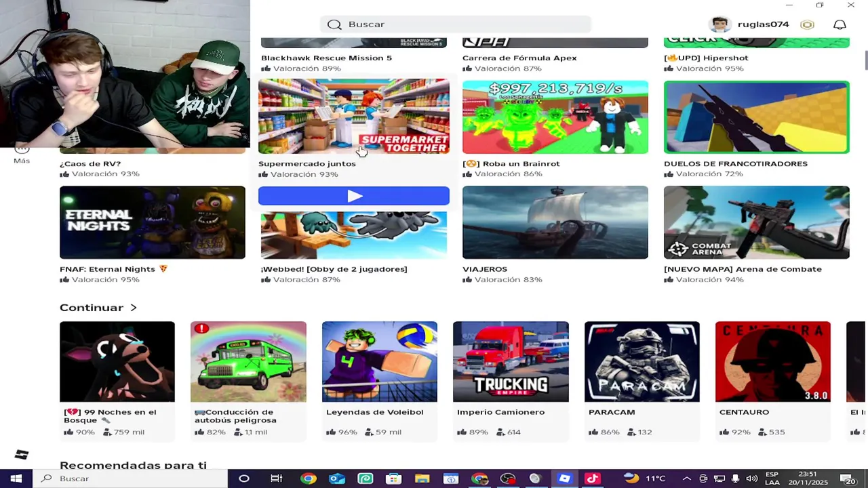Click the Imperio Camionero title
This screenshot has width=868, height=488.
click(500, 412)
